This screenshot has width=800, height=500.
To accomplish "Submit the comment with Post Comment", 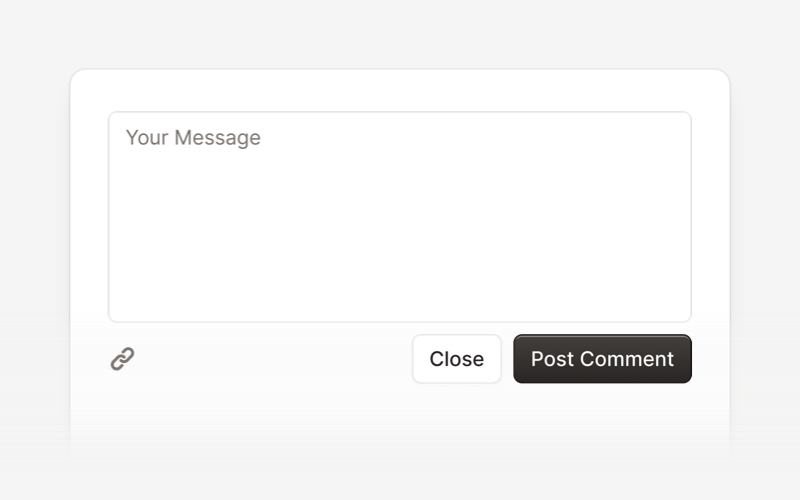I will (603, 359).
